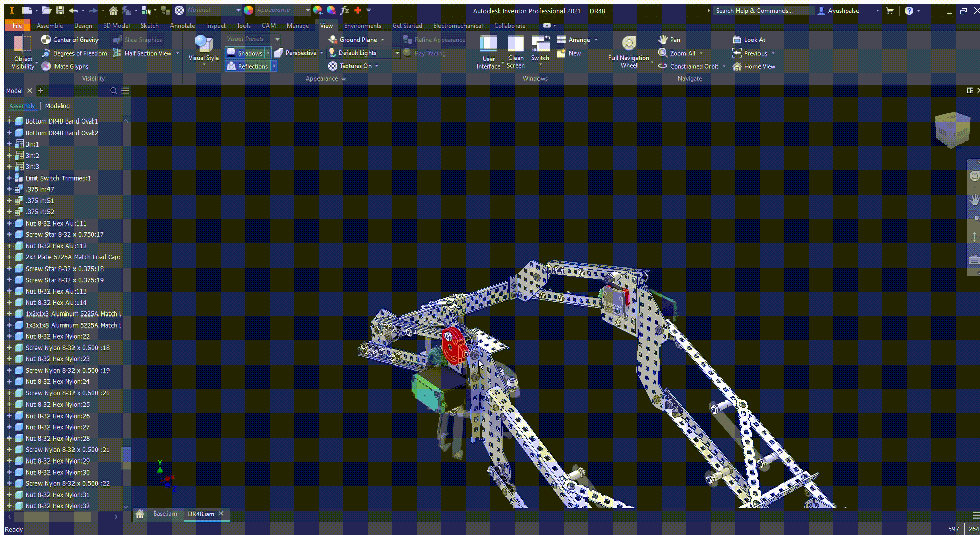Switch to Inspect ribbon tab
The width and height of the screenshot is (980, 535).
(215, 26)
